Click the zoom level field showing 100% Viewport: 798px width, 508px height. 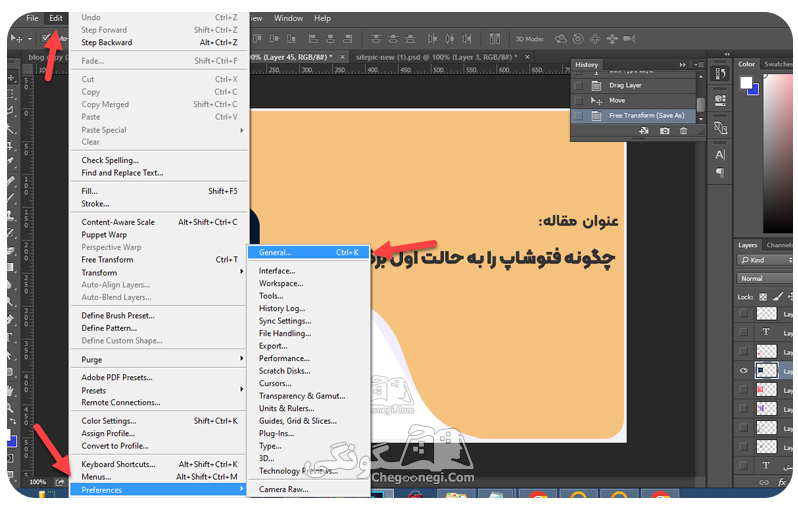point(38,482)
